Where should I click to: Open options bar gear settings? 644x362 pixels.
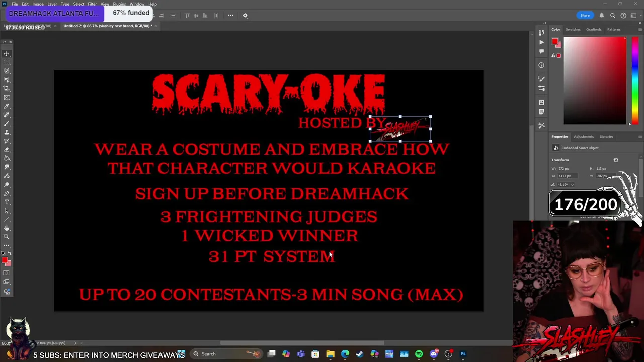click(245, 15)
